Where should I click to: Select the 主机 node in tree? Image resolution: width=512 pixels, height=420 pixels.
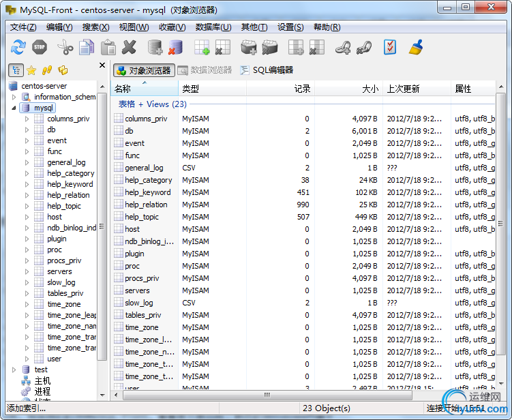click(42, 381)
